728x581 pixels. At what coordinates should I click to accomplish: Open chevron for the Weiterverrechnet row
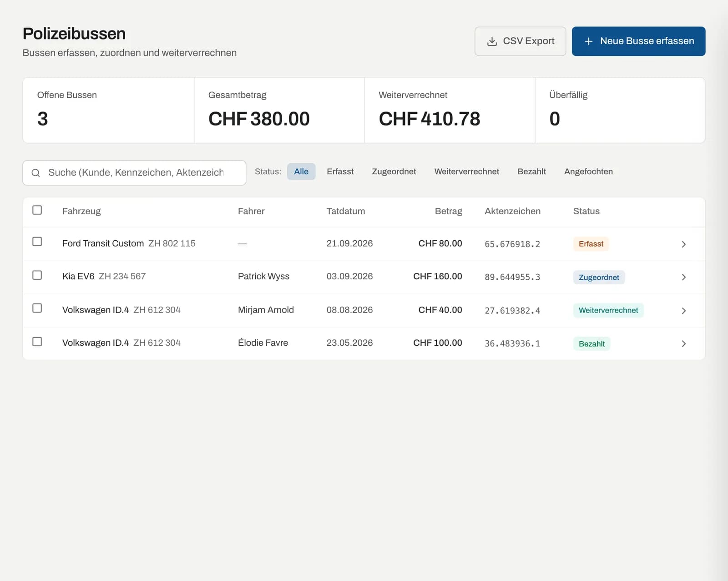pyautogui.click(x=683, y=311)
